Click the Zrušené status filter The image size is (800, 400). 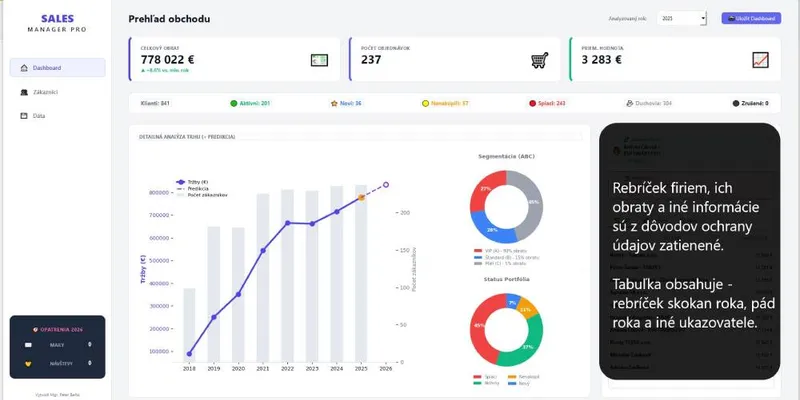(750, 104)
